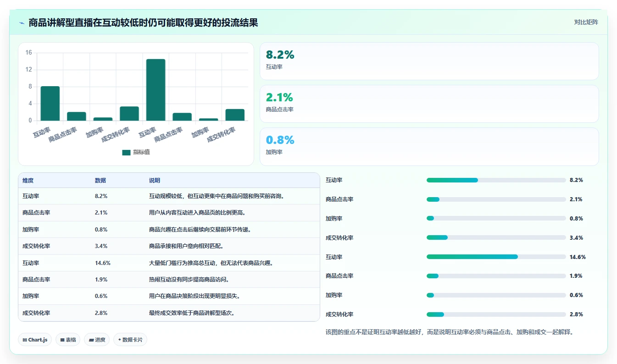Click the footnote beginning 该图的重点不是证明互动率越低越好
The height and width of the screenshot is (364, 617).
click(x=450, y=331)
